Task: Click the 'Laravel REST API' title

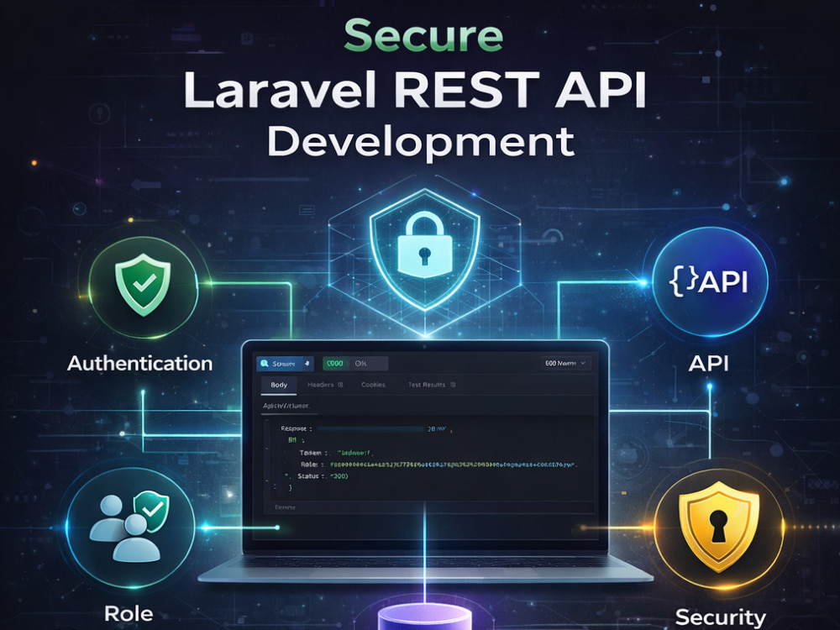Action: [415, 89]
